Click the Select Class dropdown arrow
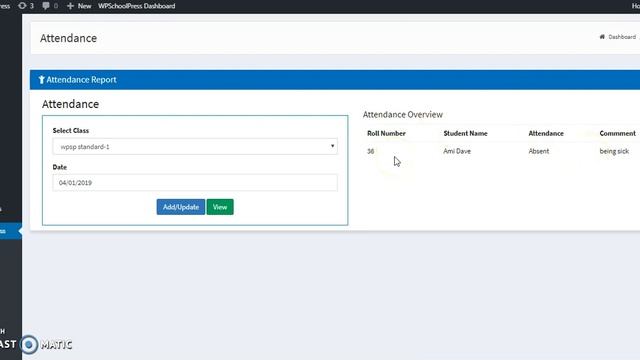 (x=332, y=146)
